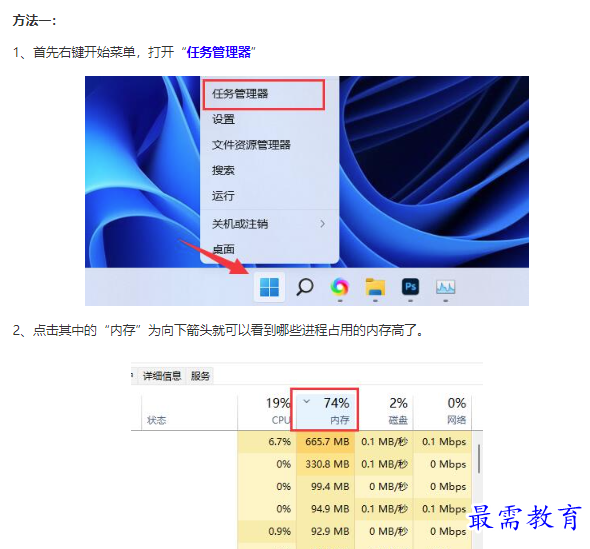This screenshot has width=590, height=549.
Task: Open Photoshop Ps icon in the taskbar
Action: point(410,287)
